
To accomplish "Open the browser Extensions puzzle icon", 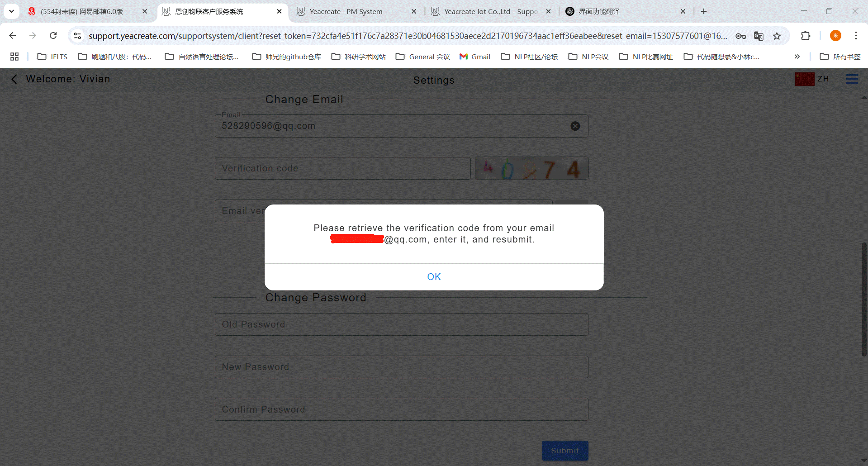I will [805, 36].
